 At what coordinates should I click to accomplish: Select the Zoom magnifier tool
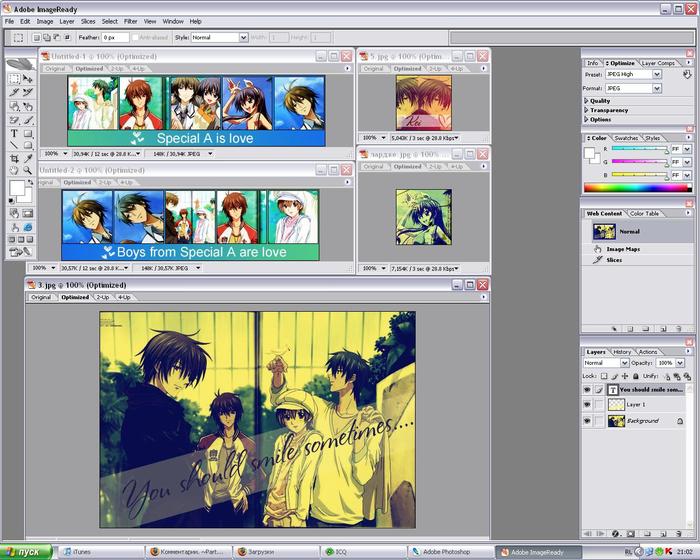[28, 170]
